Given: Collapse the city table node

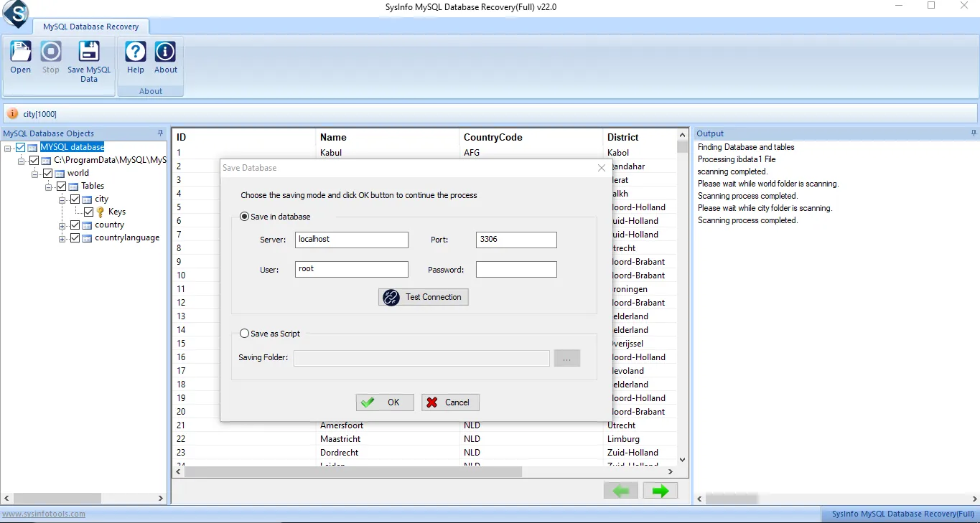Looking at the screenshot, I should (62, 199).
